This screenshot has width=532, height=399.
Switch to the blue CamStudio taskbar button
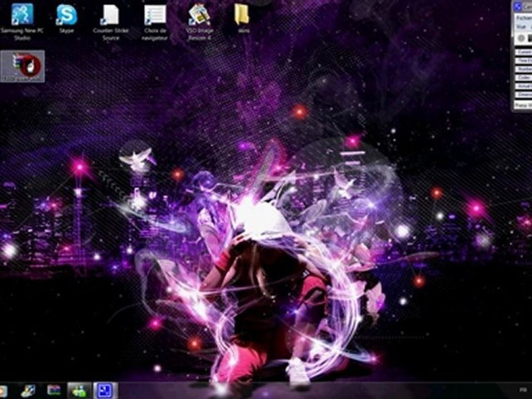pyautogui.click(x=105, y=391)
